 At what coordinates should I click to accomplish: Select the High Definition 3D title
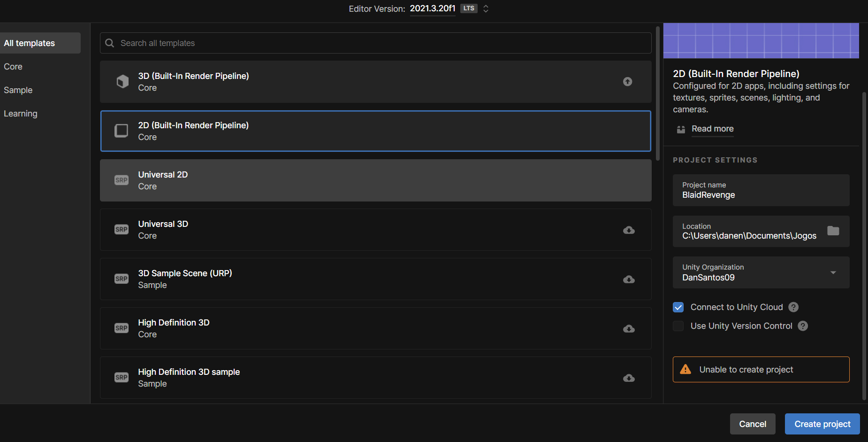pyautogui.click(x=174, y=323)
